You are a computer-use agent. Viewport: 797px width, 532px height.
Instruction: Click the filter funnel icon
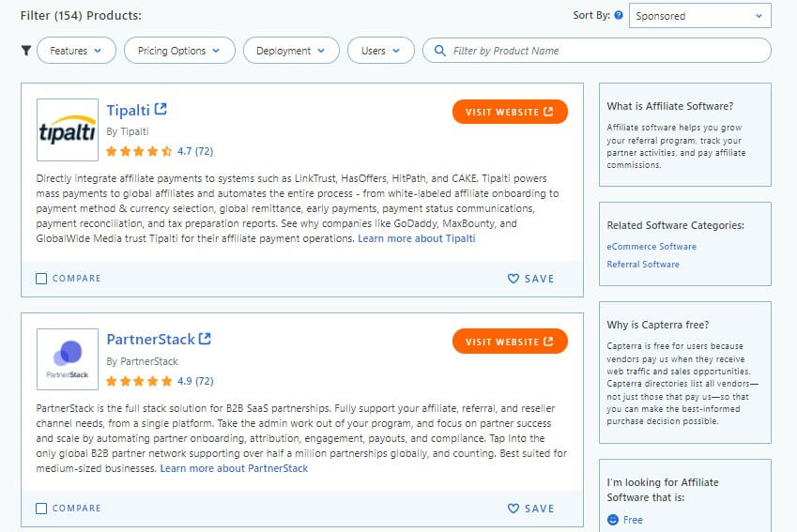(x=26, y=51)
